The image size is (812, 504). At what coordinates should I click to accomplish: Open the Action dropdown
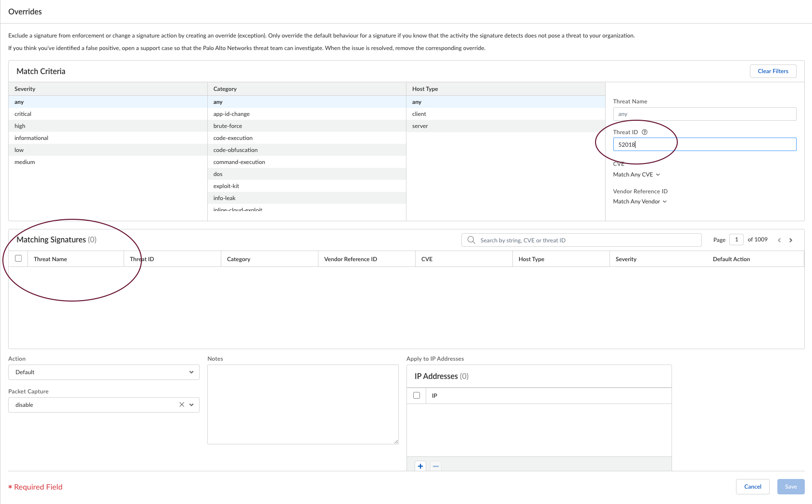tap(103, 372)
